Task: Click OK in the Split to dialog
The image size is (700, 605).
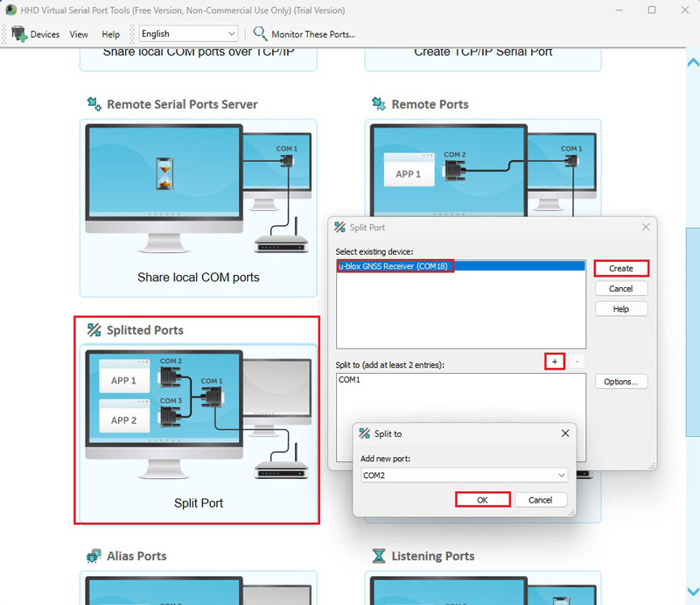Action: (x=482, y=500)
